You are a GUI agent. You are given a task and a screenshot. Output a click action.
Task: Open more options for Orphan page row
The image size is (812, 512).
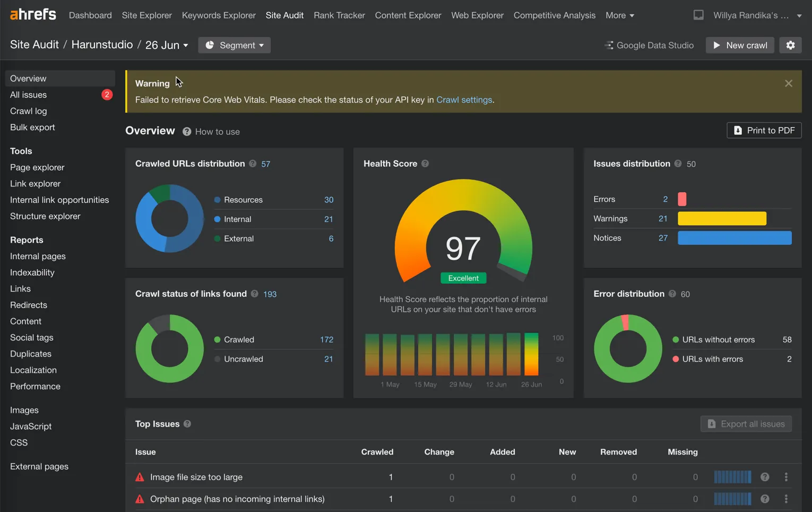(786, 499)
